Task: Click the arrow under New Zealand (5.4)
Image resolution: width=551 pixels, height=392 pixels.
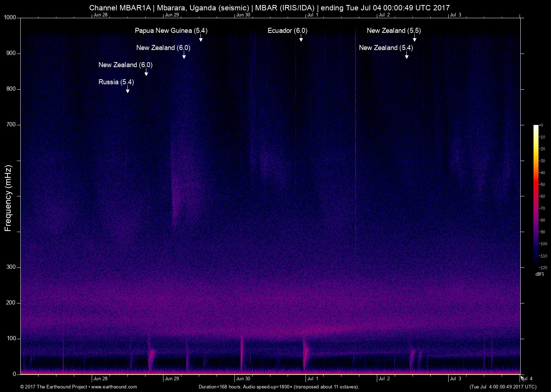Action: click(x=407, y=55)
